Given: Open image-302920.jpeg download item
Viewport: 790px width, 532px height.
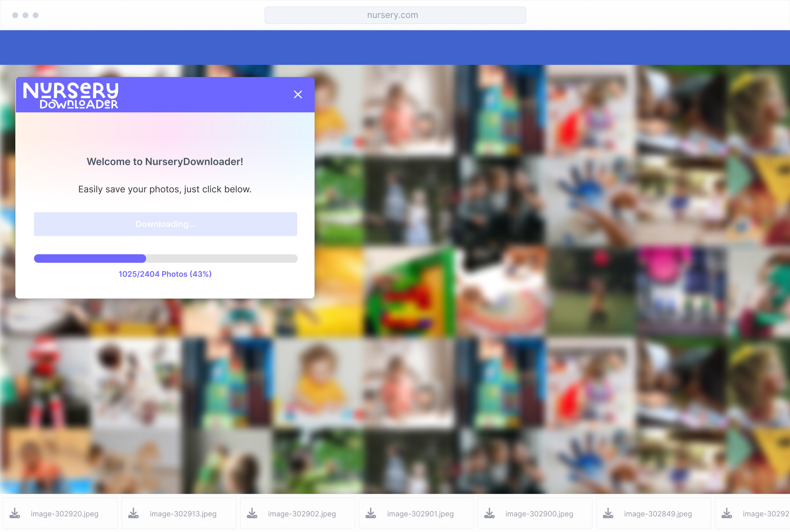Looking at the screenshot, I should [65, 514].
